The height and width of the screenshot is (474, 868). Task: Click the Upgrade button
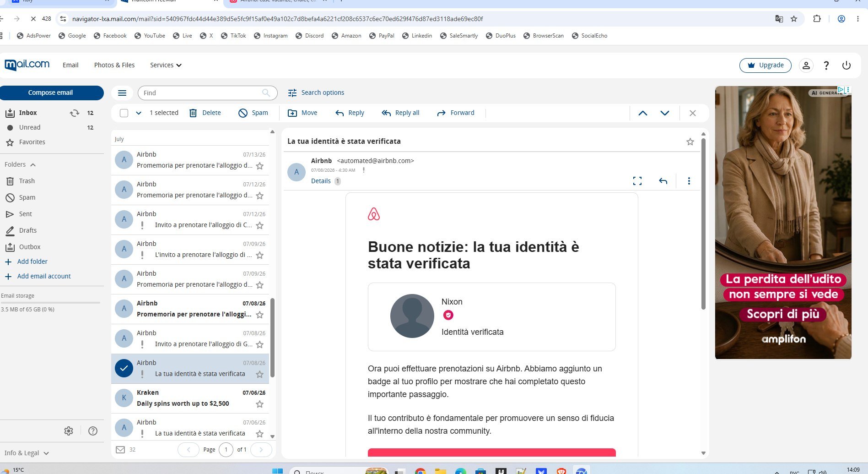coord(766,65)
